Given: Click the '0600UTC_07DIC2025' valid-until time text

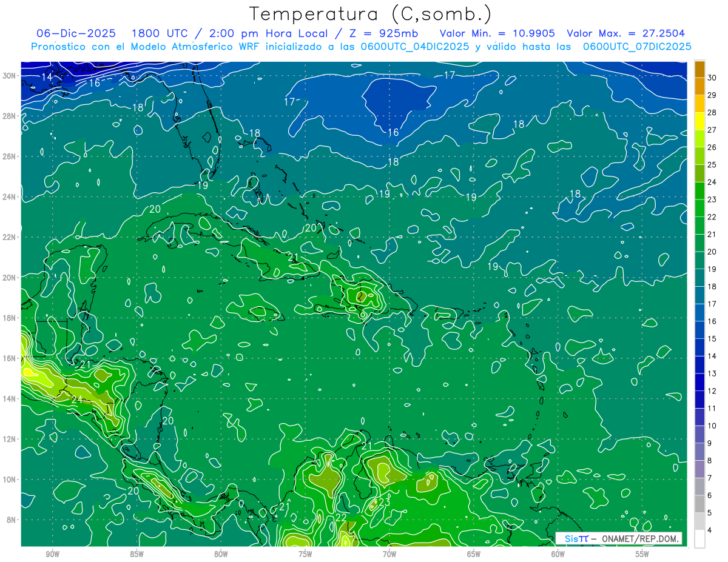Looking at the screenshot, I should point(637,47).
